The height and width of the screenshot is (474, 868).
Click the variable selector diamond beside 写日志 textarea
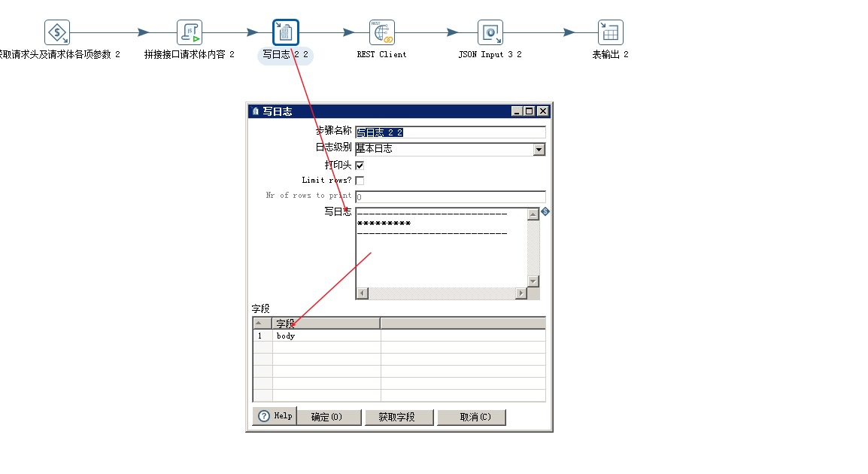pos(544,212)
